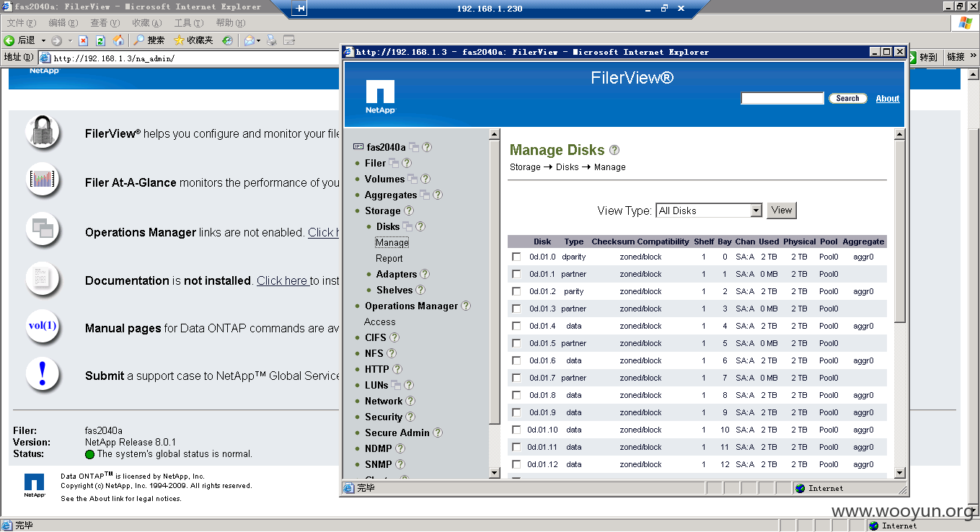Check the checkbox for disk 0d.01.10

point(516,430)
